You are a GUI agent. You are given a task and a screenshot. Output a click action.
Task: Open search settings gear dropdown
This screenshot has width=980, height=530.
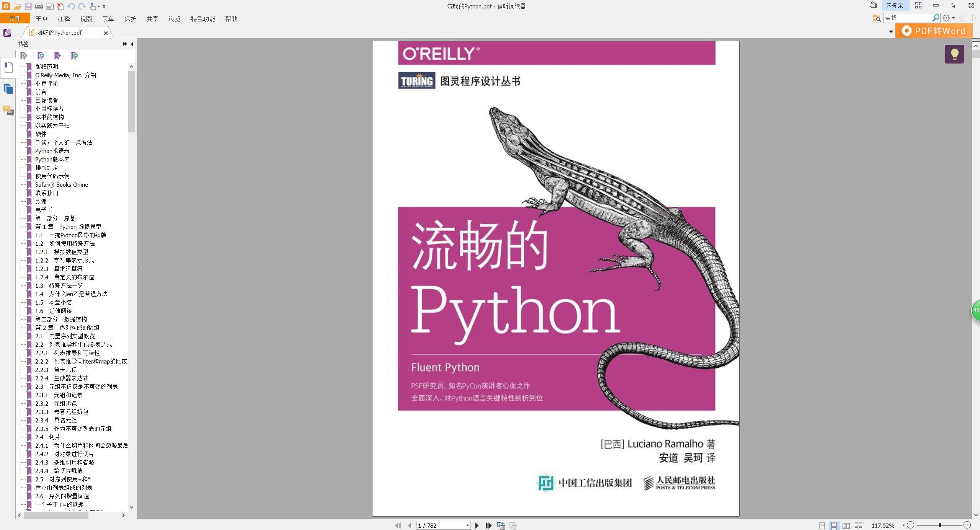pos(949,18)
